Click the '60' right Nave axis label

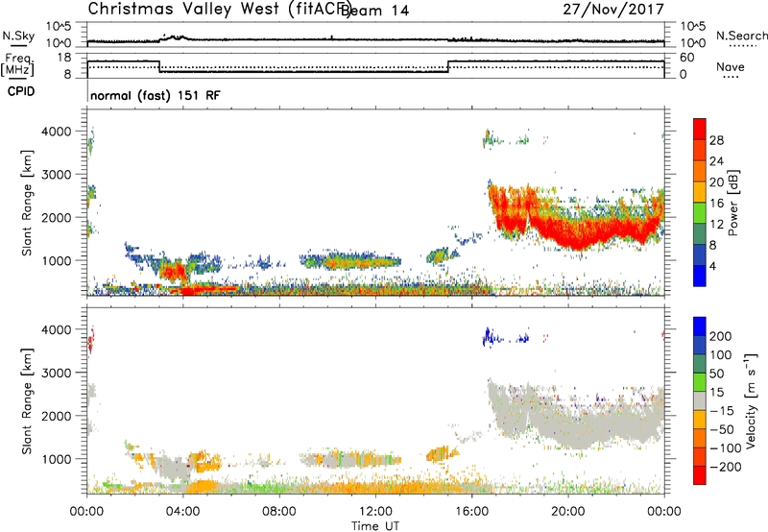tap(687, 58)
